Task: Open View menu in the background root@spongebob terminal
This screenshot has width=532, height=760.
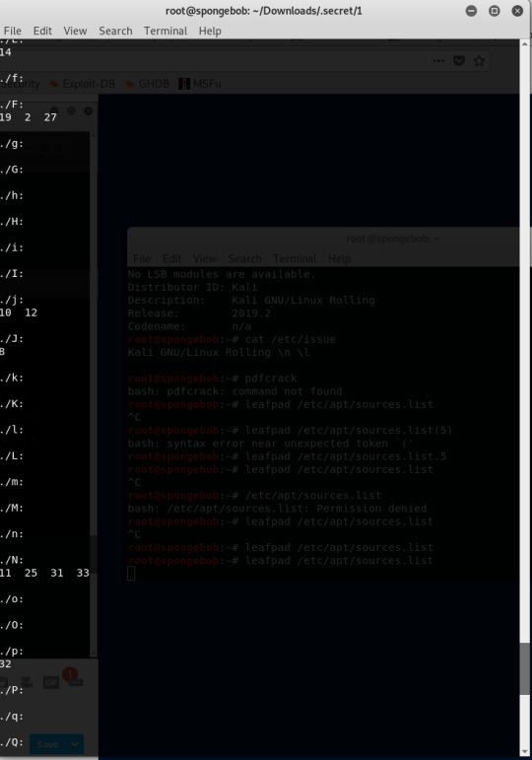Action: (x=205, y=259)
